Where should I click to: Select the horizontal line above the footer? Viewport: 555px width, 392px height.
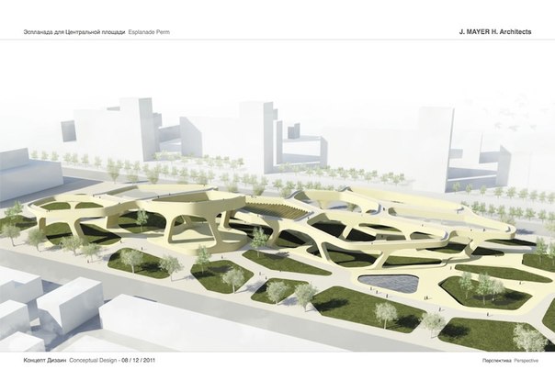277,353
